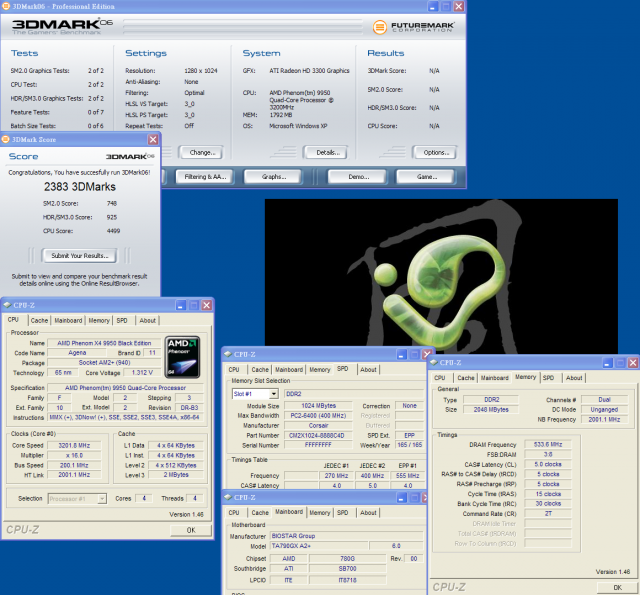Click Options... button under Results

(x=435, y=152)
